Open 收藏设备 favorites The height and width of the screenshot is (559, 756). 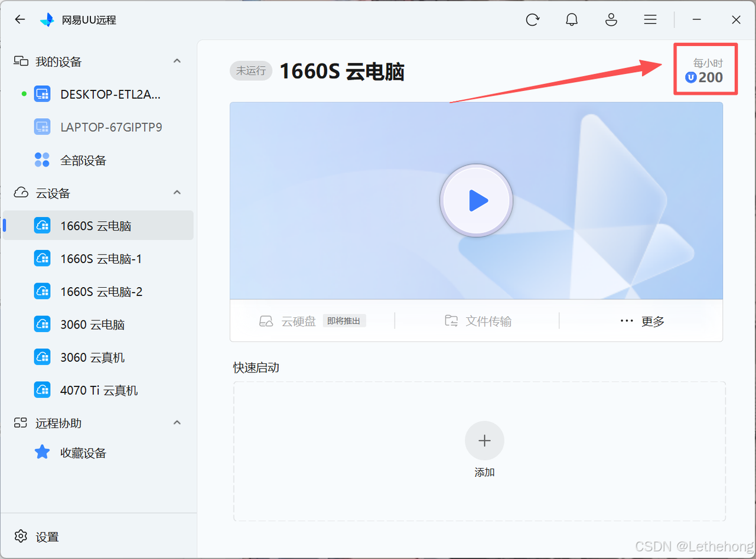pyautogui.click(x=98, y=453)
